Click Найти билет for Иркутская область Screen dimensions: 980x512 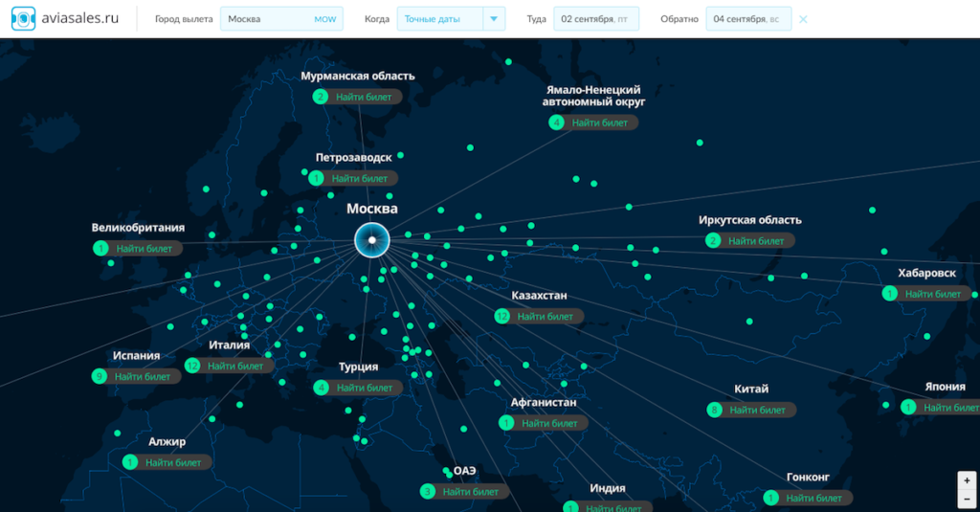(x=756, y=241)
